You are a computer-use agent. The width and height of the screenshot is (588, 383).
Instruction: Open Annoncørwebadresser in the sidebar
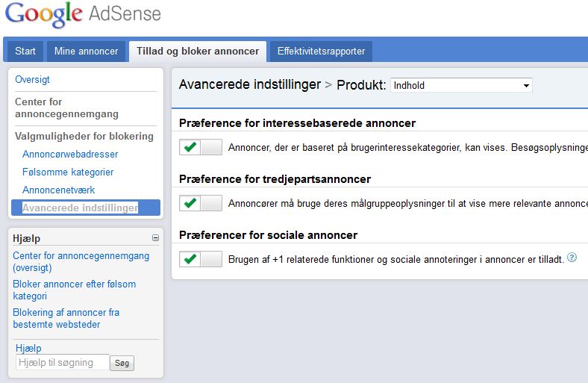click(x=70, y=155)
